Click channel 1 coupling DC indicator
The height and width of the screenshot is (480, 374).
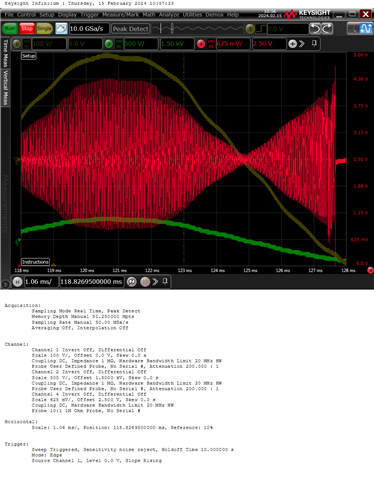tap(26, 44)
